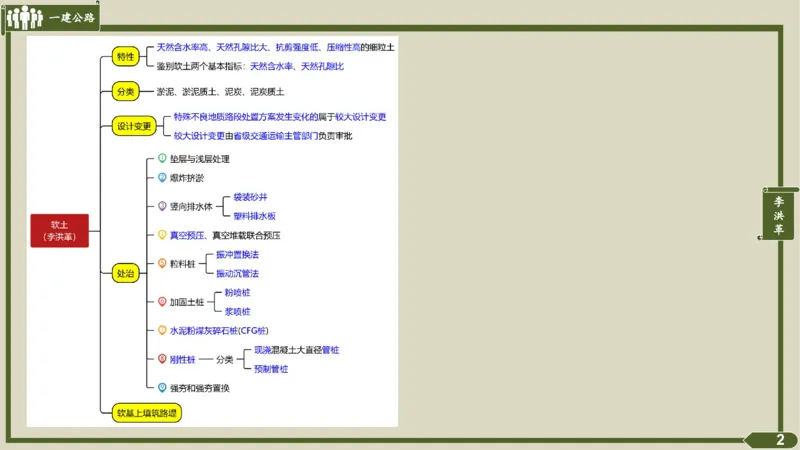Click the blue text 振动沉管法
The image size is (800, 450).
[x=237, y=273]
